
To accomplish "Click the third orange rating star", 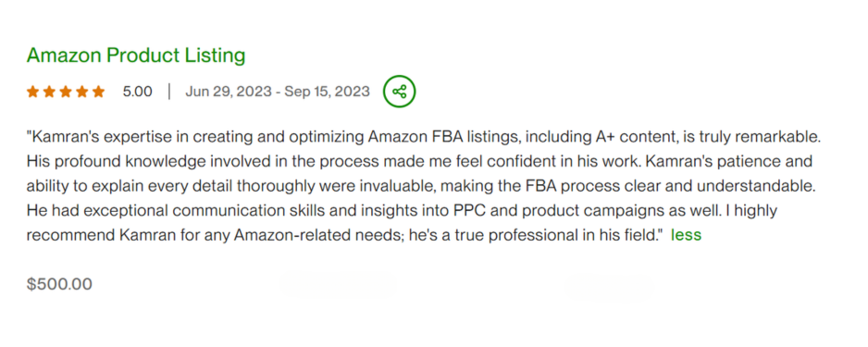I will pos(66,92).
